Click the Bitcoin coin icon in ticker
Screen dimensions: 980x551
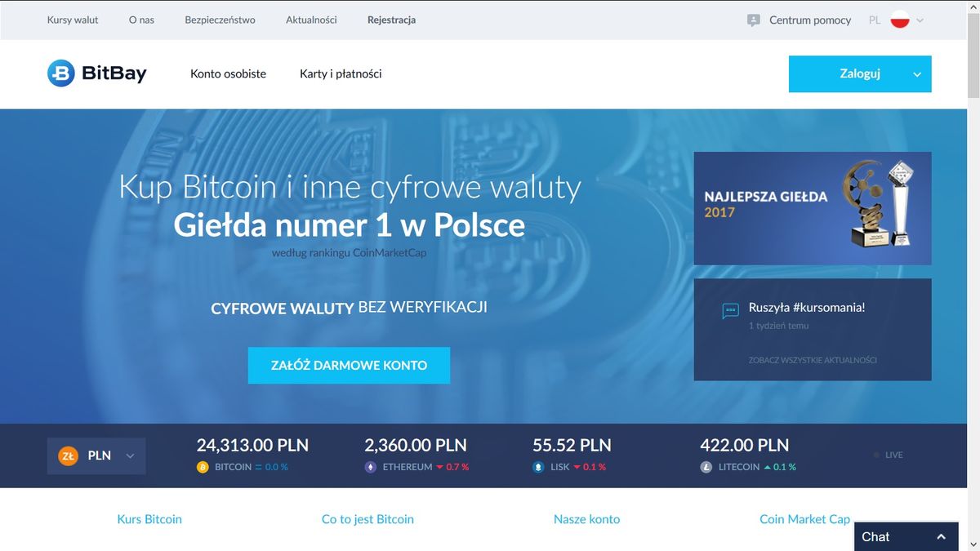tap(203, 467)
